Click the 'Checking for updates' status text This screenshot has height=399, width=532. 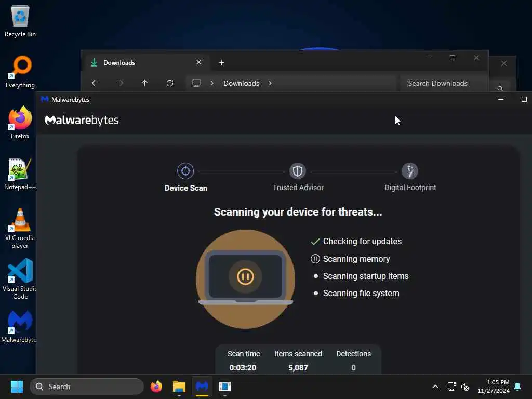tap(362, 241)
